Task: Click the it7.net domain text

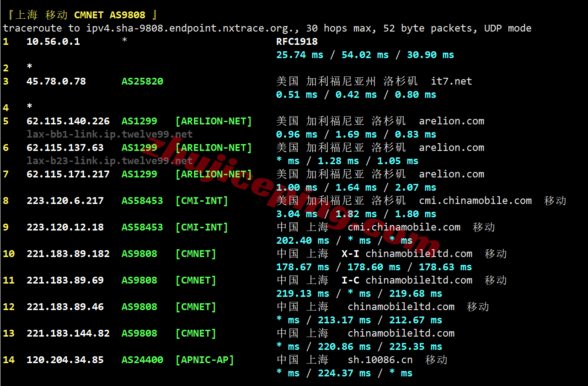Action: tap(451, 81)
